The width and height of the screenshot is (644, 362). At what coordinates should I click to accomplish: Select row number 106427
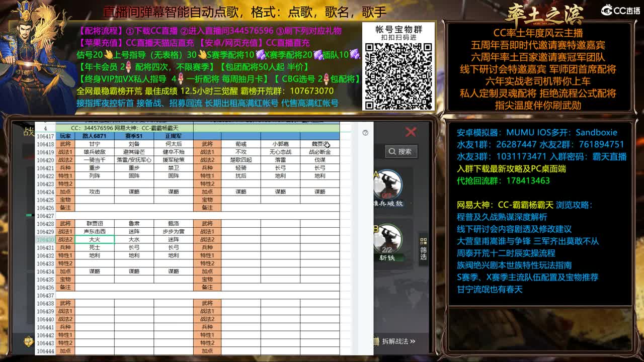coord(45,216)
